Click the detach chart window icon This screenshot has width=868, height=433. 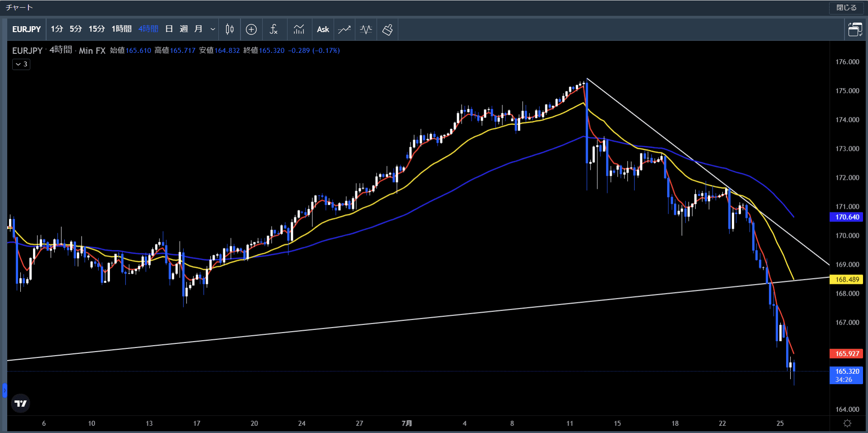pos(855,29)
